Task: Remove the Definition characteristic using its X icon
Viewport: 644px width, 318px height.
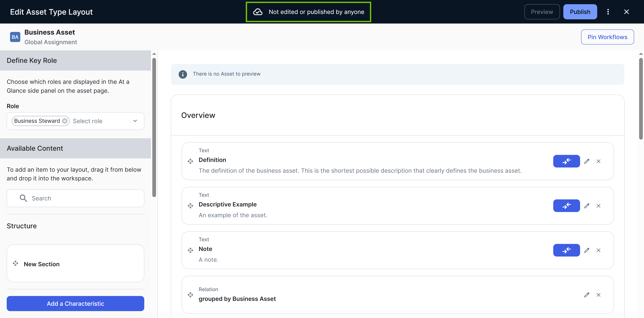Action: pyautogui.click(x=599, y=161)
